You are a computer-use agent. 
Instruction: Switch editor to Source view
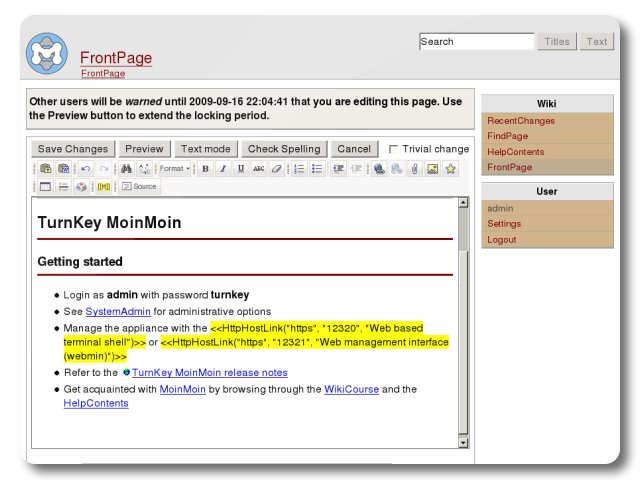click(x=139, y=187)
